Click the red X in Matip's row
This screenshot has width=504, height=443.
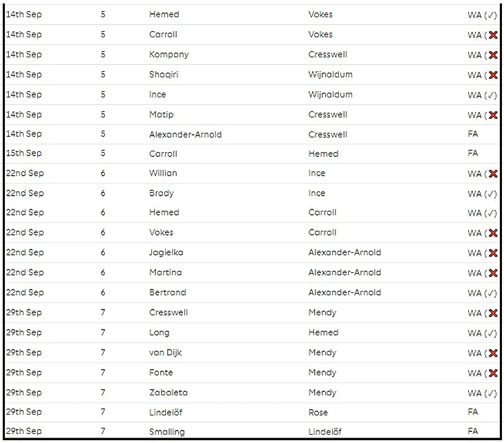[493, 115]
